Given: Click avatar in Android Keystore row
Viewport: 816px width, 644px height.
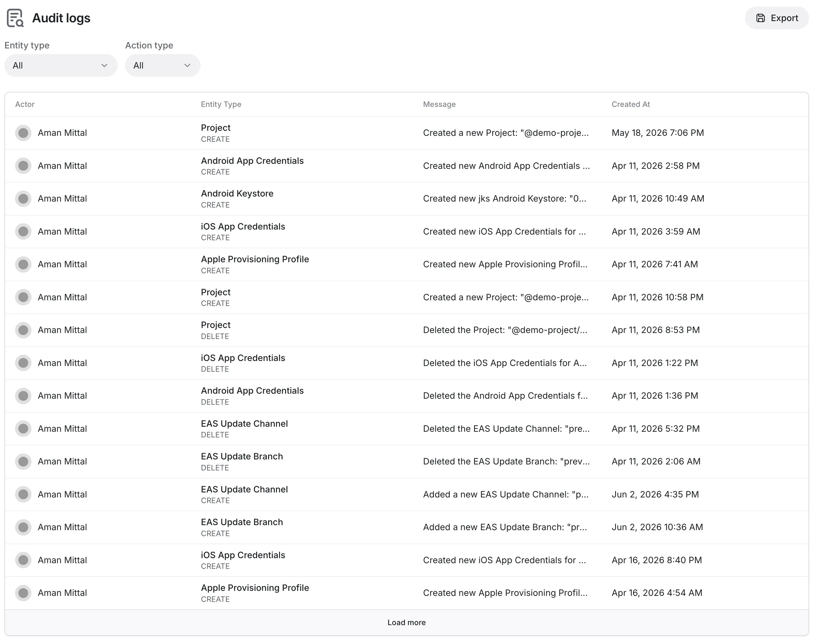Looking at the screenshot, I should tap(23, 199).
